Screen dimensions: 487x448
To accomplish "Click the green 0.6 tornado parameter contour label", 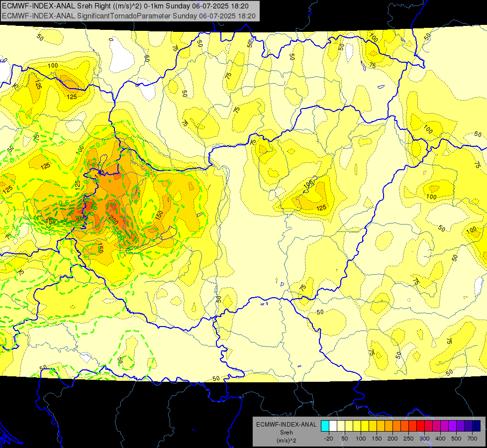I will (x=64, y=203).
